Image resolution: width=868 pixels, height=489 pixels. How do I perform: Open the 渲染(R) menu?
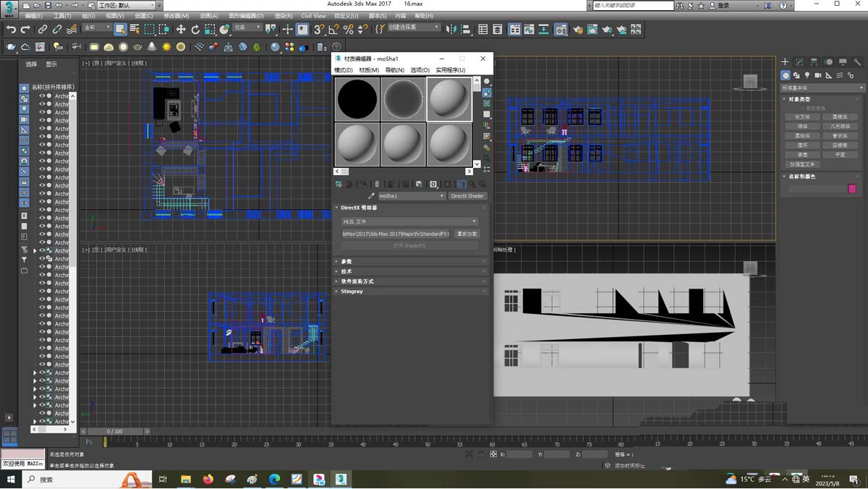coord(284,16)
